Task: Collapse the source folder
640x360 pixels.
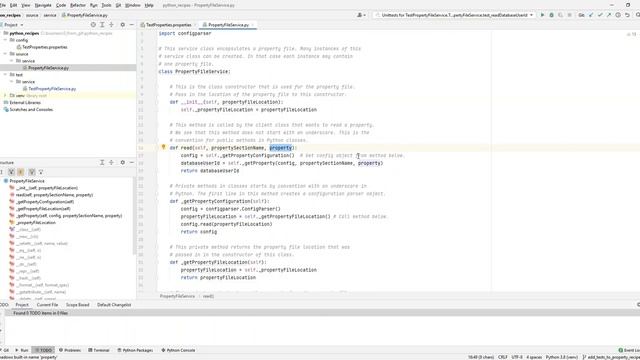Action: pyautogui.click(x=5, y=54)
